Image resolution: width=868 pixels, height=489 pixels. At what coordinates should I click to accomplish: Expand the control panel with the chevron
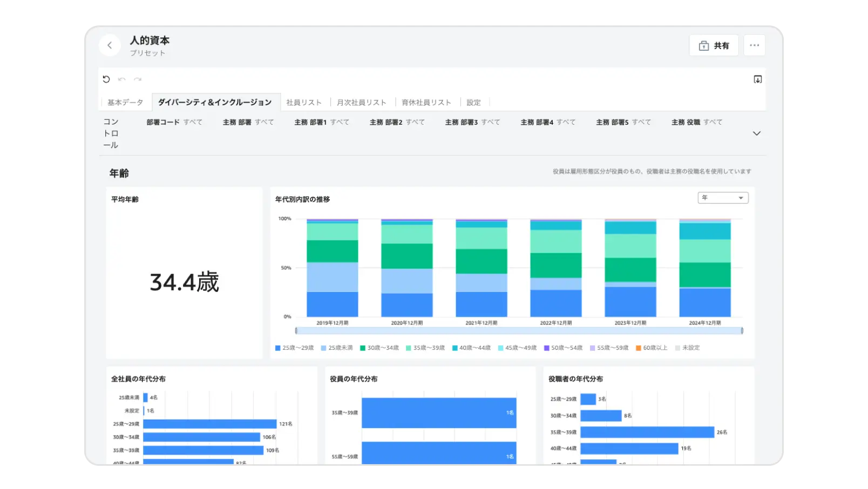pyautogui.click(x=757, y=133)
